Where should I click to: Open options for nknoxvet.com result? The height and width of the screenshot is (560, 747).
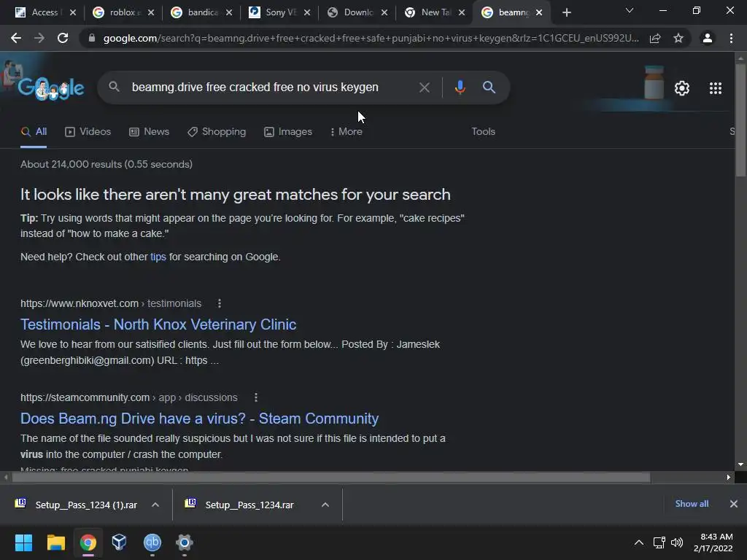point(219,303)
